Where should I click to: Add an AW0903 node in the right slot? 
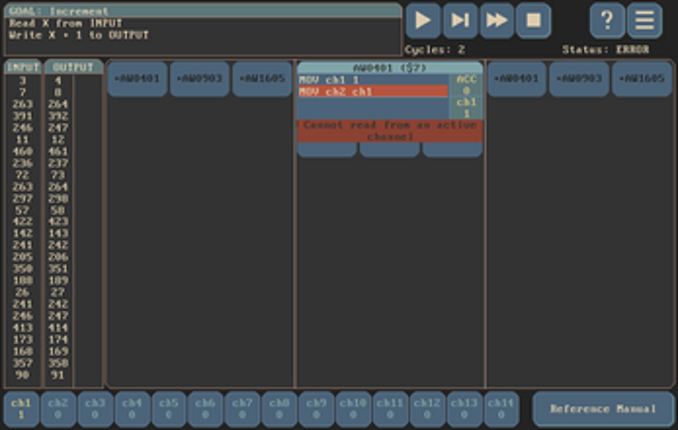(579, 79)
